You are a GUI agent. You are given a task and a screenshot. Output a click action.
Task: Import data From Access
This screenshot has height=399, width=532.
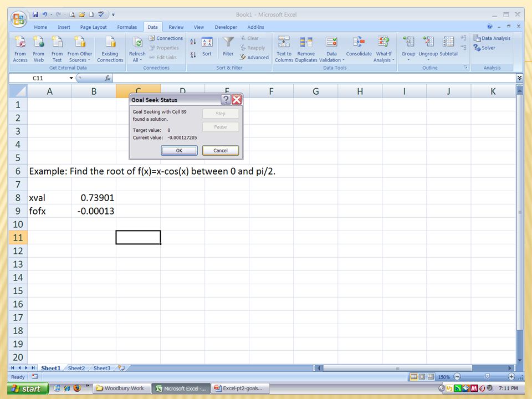(20, 49)
